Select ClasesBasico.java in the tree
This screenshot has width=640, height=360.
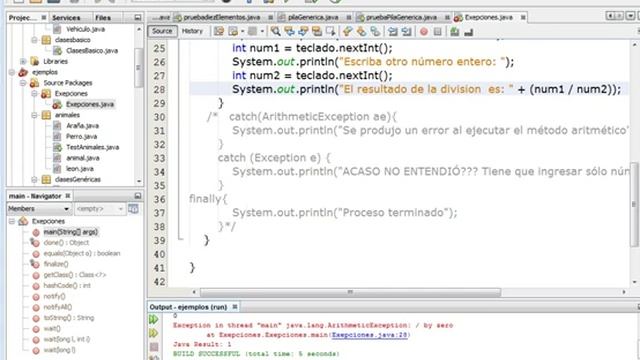(x=92, y=51)
